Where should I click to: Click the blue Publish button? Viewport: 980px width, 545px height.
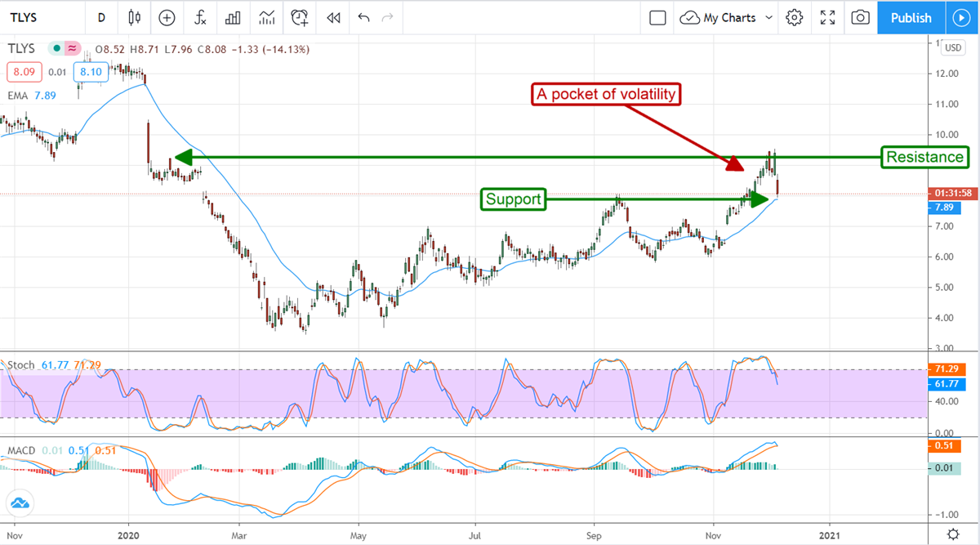911,17
